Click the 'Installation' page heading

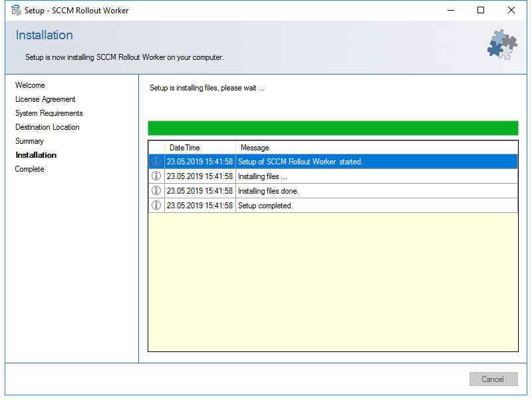point(45,35)
